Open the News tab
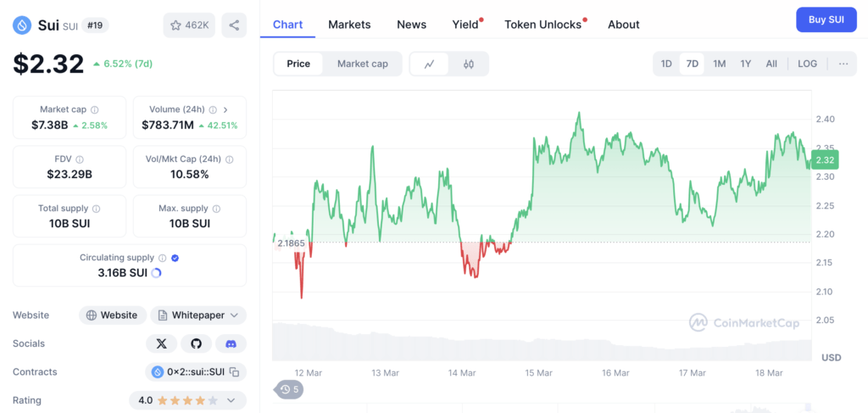The image size is (868, 413). coord(411,25)
